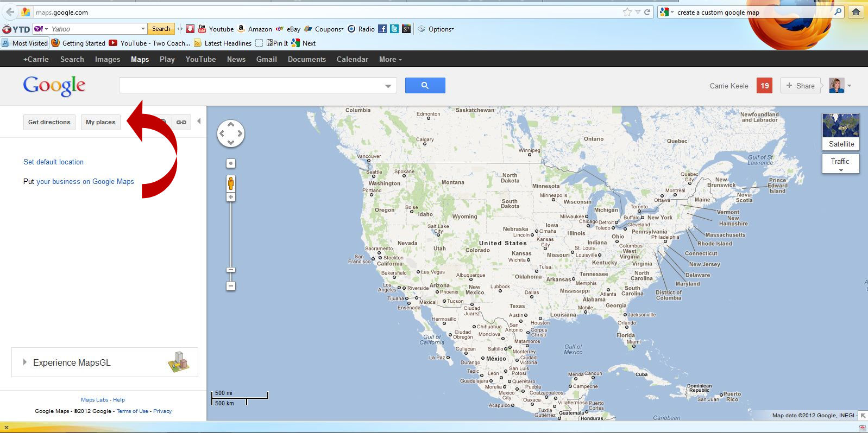Open the Latest Headlines feed bookmark
The image size is (868, 433).
point(222,43)
